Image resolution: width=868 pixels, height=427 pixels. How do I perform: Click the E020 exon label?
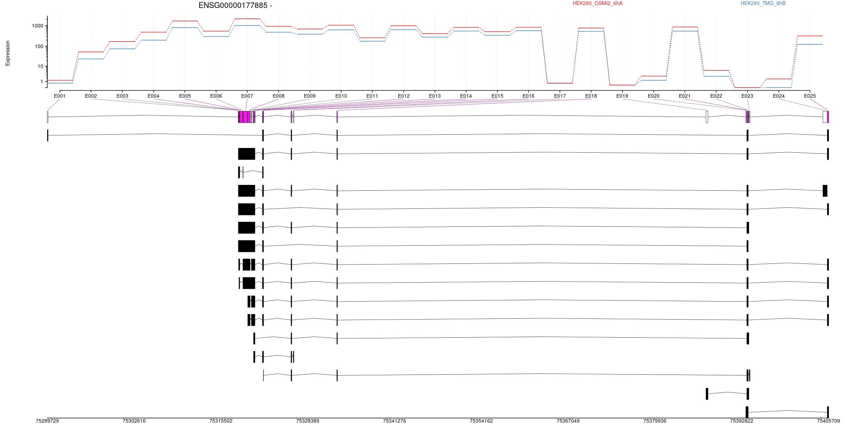point(654,96)
